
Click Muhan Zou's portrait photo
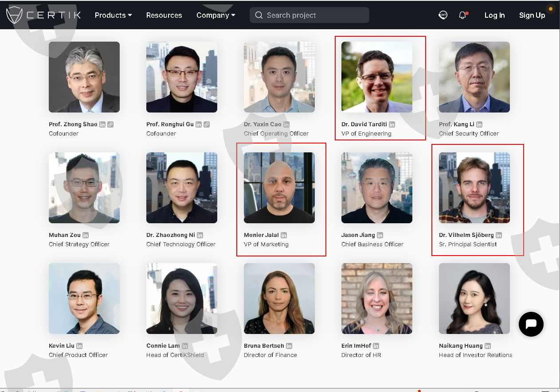pyautogui.click(x=84, y=188)
